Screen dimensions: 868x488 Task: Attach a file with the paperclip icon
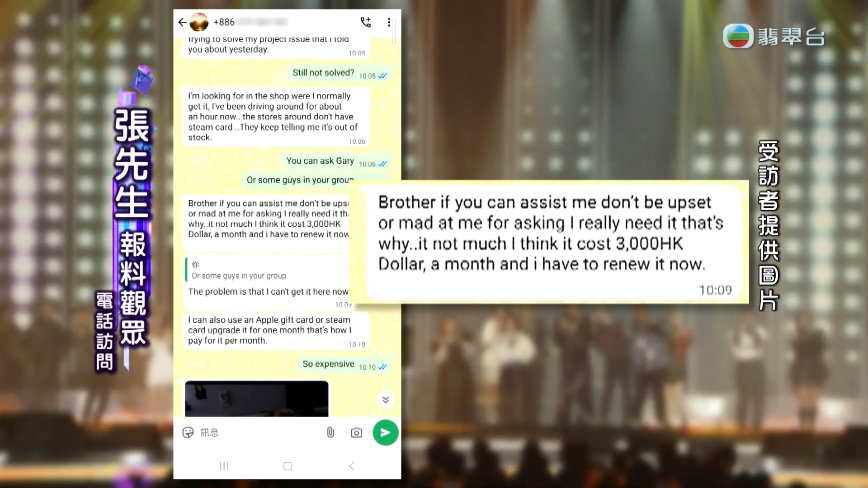click(x=330, y=432)
